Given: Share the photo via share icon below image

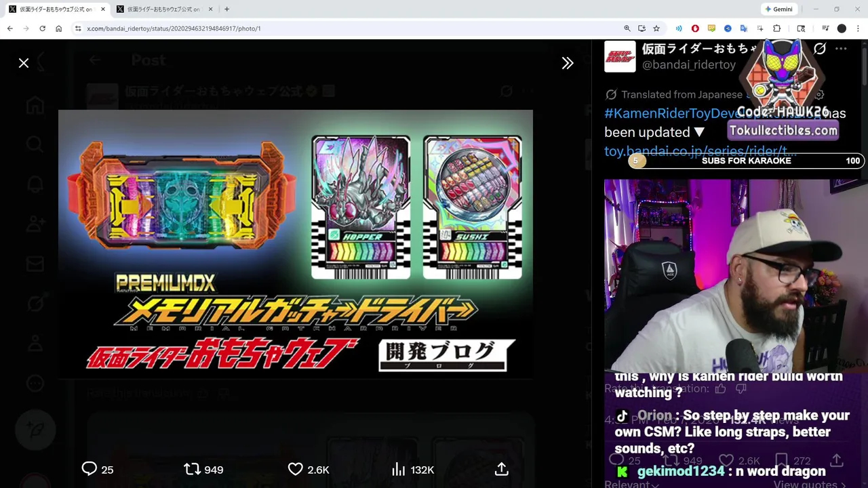Looking at the screenshot, I should 502,469.
